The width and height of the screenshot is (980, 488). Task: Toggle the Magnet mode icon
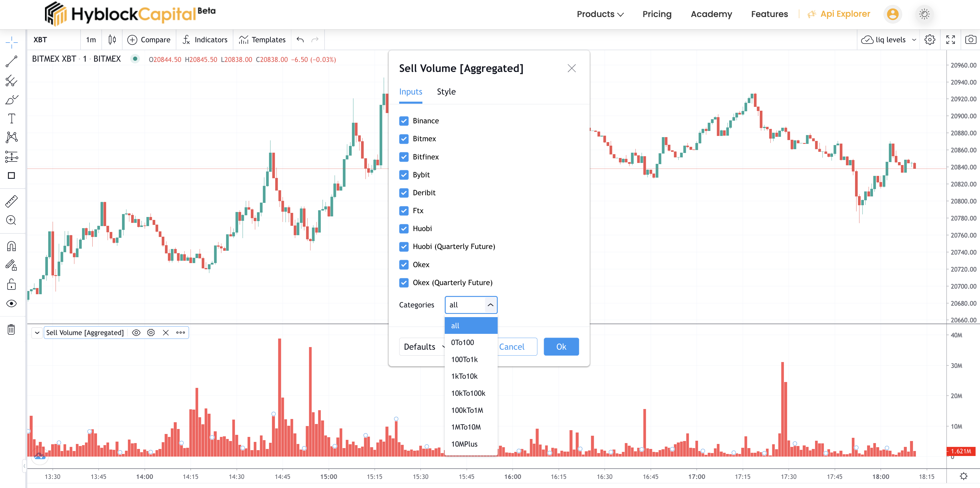coord(11,246)
